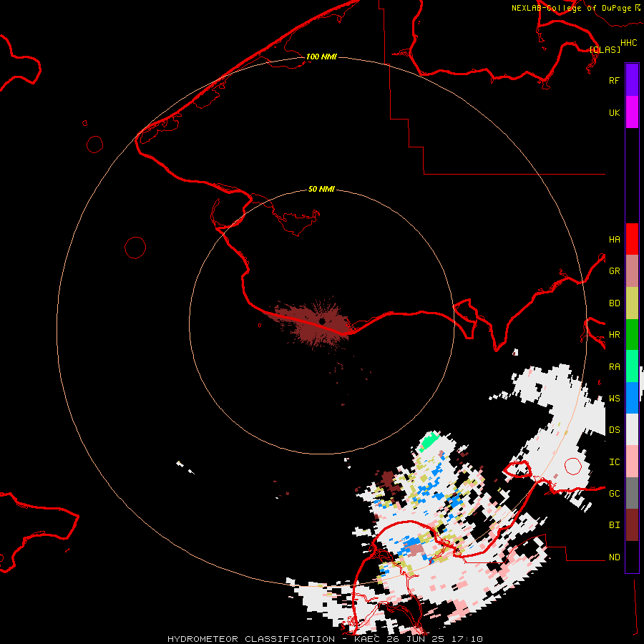
Task: Click the 'BI' legend label
Action: pyautogui.click(x=614, y=525)
